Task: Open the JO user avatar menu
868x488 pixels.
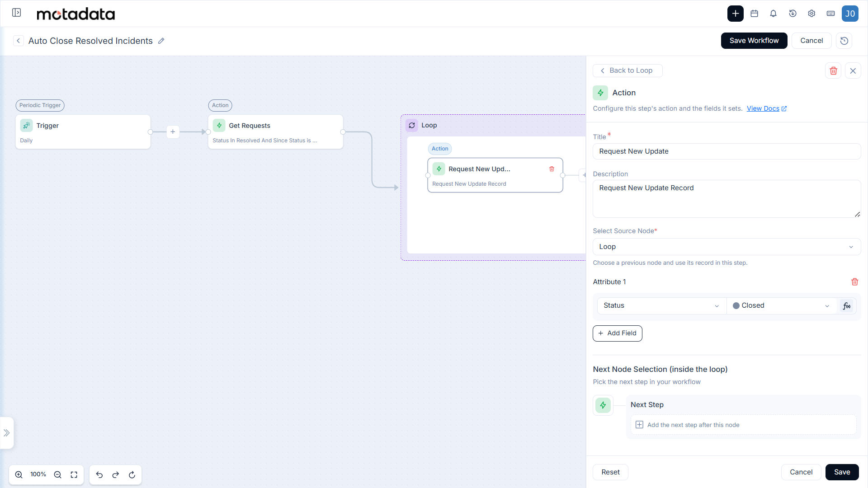Action: pyautogui.click(x=850, y=14)
